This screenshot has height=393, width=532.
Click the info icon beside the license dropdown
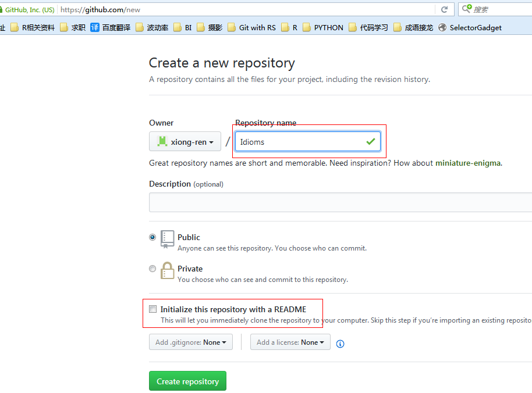click(x=340, y=344)
